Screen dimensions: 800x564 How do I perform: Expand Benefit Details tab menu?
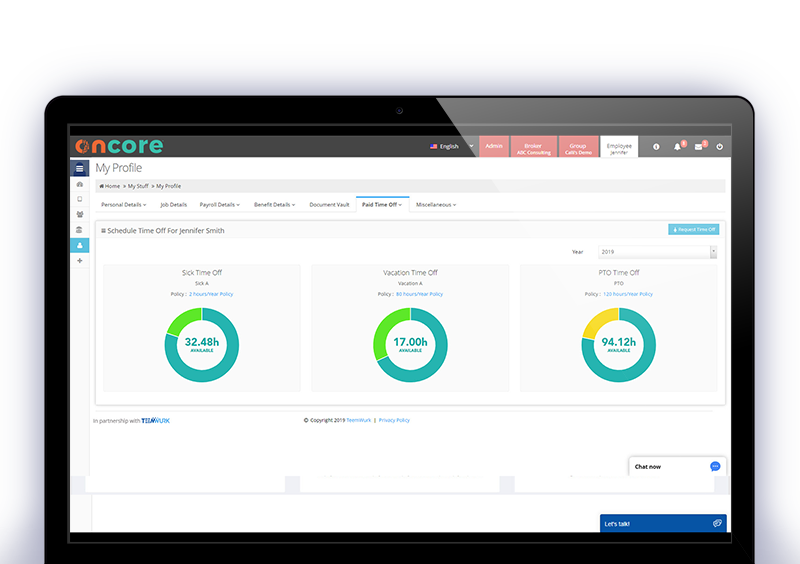pyautogui.click(x=274, y=205)
